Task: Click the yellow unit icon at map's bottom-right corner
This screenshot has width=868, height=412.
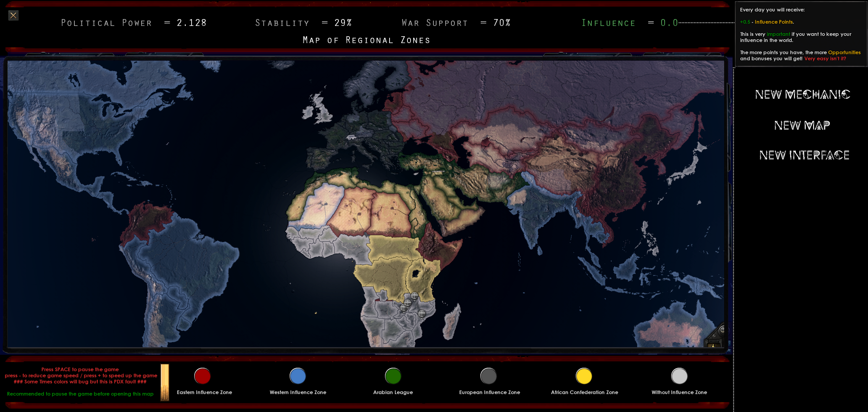Action: [x=713, y=345]
